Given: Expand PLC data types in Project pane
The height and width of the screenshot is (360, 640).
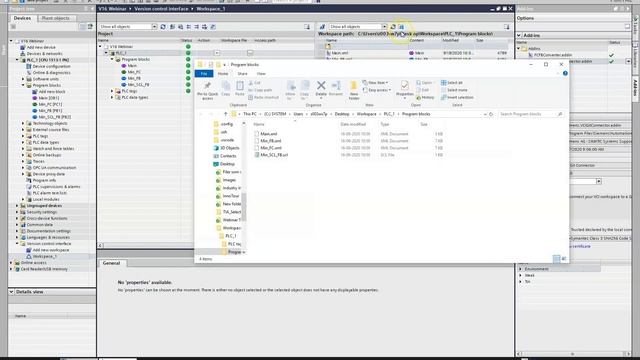Looking at the screenshot, I should (112, 98).
